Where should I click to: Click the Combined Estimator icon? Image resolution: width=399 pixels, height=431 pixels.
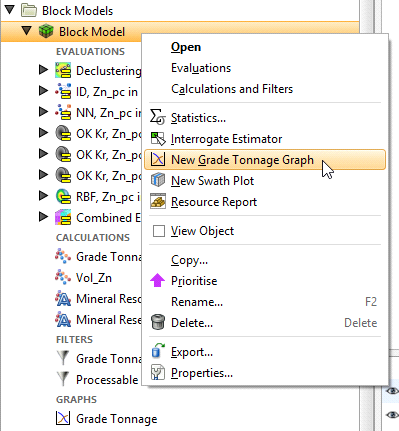pos(63,218)
